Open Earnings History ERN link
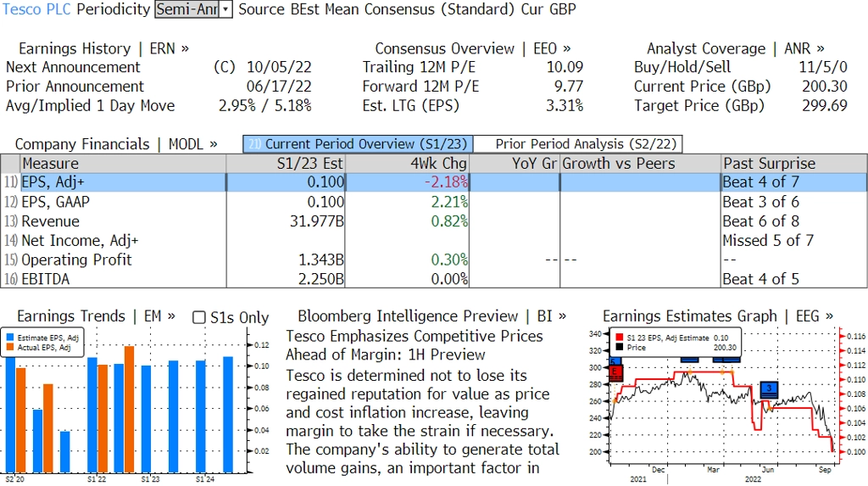This screenshot has height=486, width=868. (103, 48)
